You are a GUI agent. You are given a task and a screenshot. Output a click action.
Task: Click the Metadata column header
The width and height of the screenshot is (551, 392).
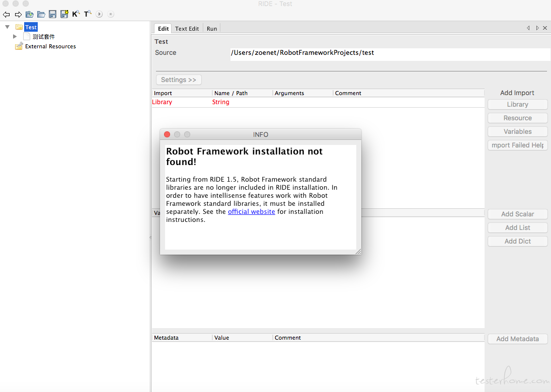pyautogui.click(x=182, y=338)
